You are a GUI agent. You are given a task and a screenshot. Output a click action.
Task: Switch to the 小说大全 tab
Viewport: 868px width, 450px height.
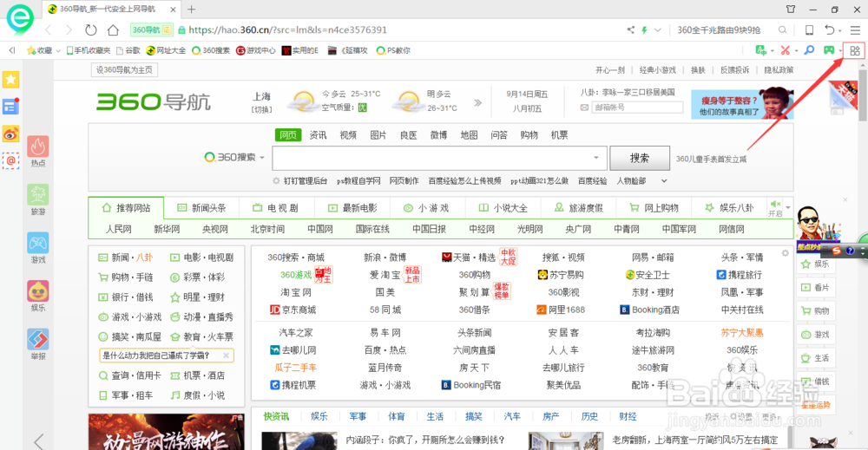pos(503,208)
